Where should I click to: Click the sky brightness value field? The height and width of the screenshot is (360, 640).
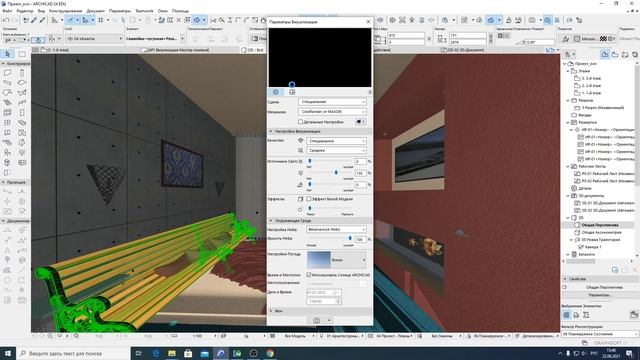[360, 239]
